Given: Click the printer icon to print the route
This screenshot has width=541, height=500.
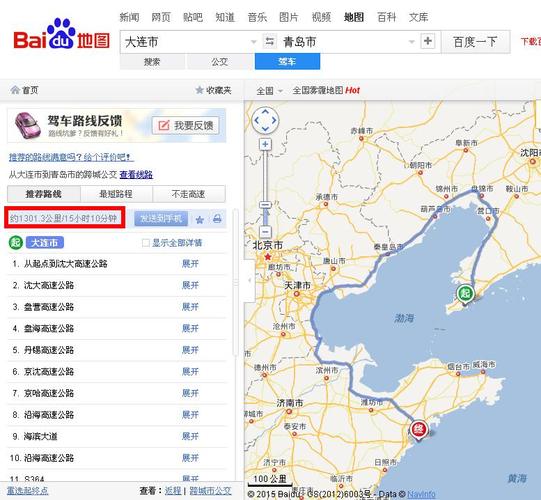Looking at the screenshot, I should coord(217,219).
